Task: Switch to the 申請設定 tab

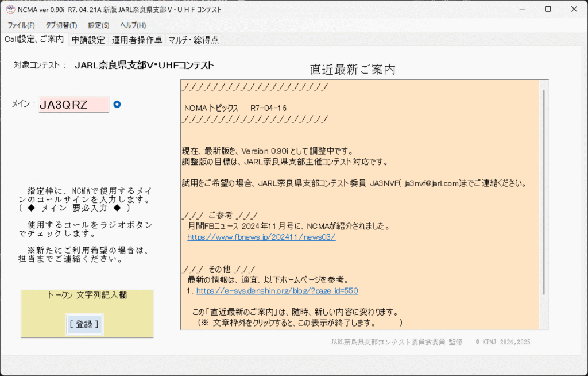Action: pyautogui.click(x=88, y=40)
